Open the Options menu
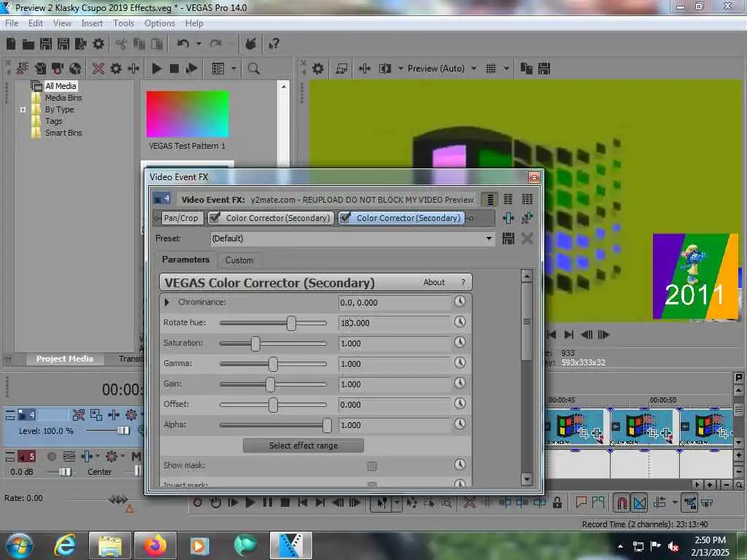 [x=160, y=23]
